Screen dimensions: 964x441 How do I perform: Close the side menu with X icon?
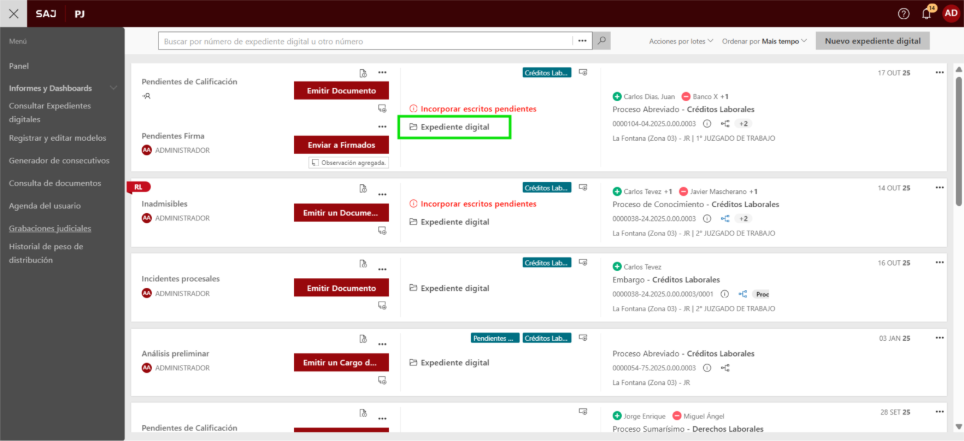[12, 14]
